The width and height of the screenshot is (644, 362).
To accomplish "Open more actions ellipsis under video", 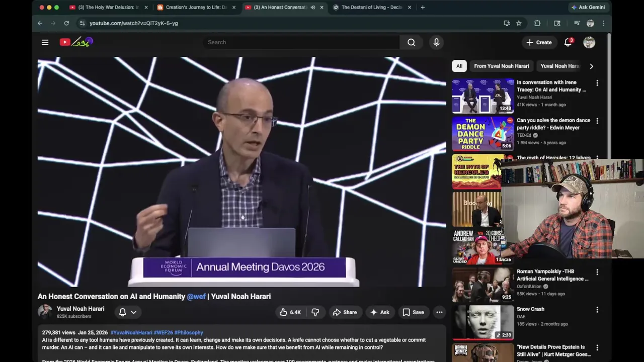I will point(439,312).
